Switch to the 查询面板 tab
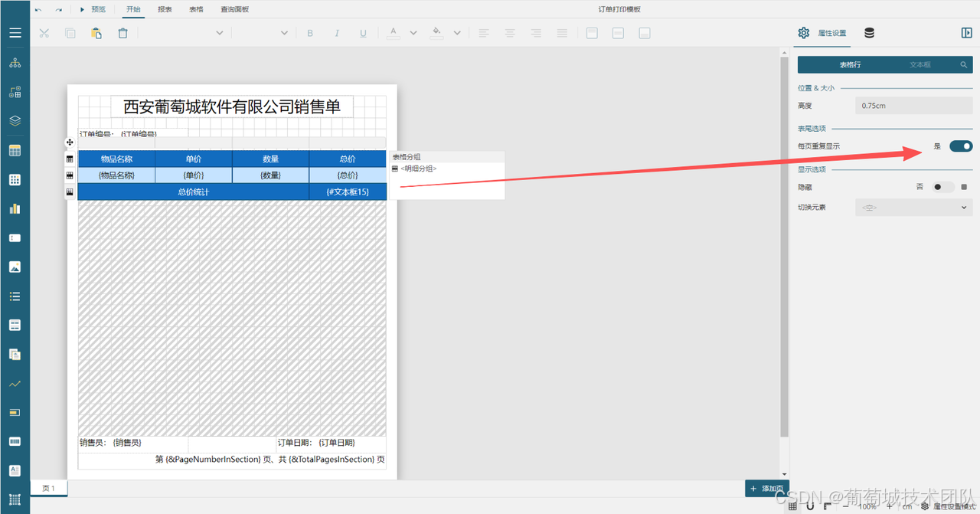 pyautogui.click(x=234, y=10)
